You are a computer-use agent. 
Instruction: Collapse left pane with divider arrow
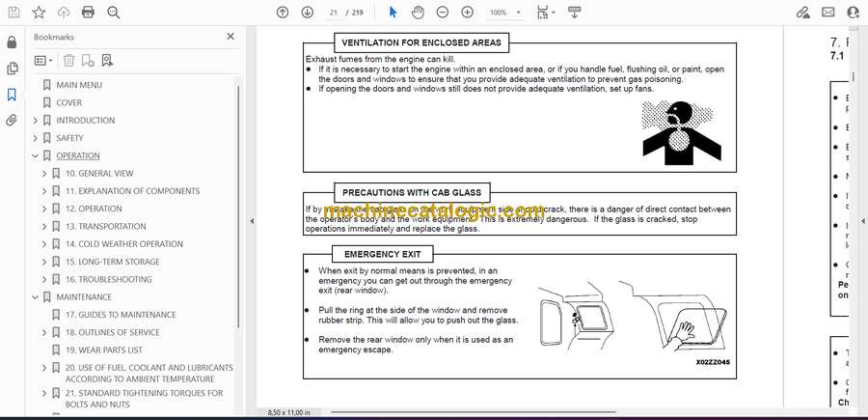click(252, 221)
